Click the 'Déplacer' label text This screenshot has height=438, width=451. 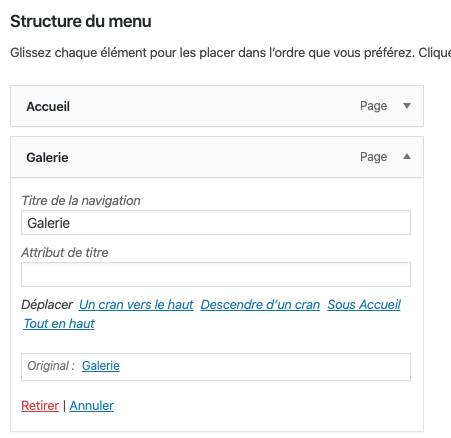[47, 305]
